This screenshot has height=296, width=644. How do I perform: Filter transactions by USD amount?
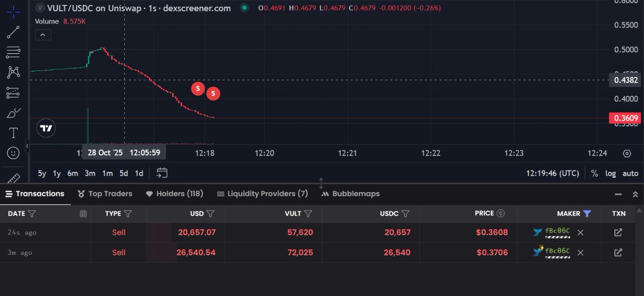coord(210,213)
